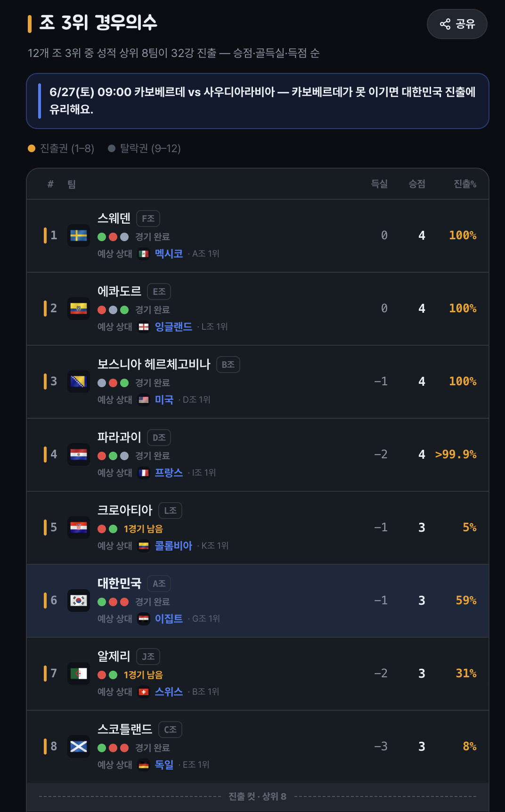Click the 공유 share button

457,24
